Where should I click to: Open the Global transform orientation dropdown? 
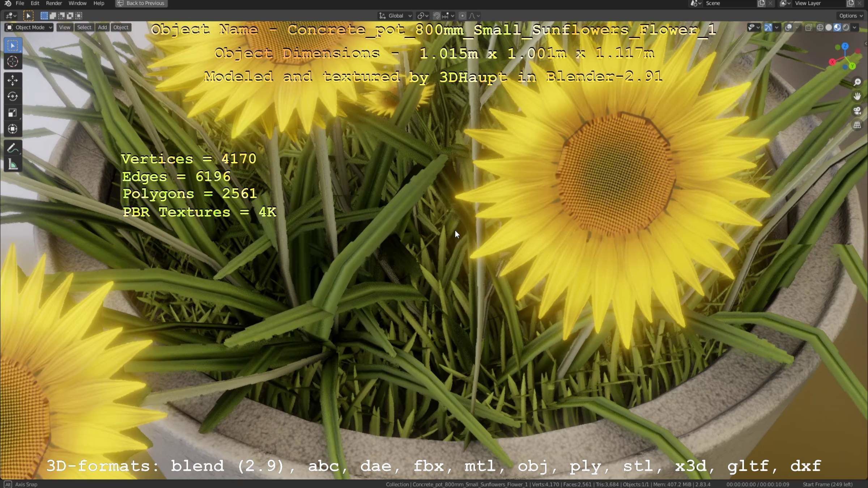[395, 16]
